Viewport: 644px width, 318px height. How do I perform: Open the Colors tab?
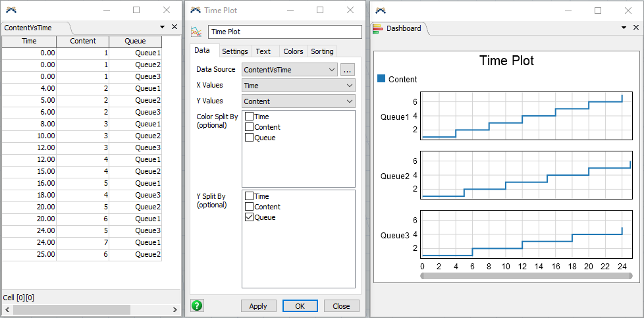(x=293, y=51)
